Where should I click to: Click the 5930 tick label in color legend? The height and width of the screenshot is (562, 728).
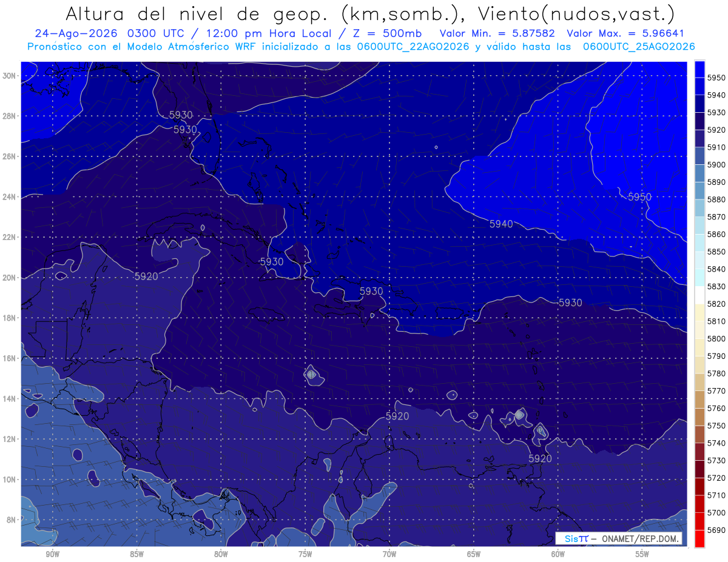(716, 113)
